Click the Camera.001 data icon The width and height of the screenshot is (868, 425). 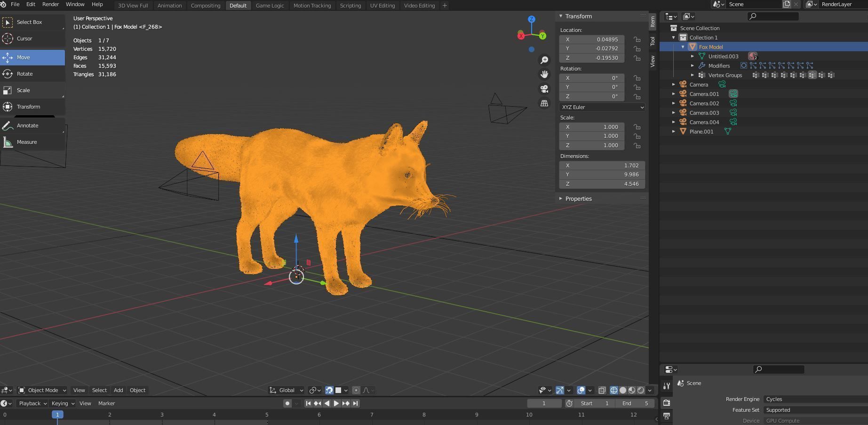pyautogui.click(x=733, y=94)
